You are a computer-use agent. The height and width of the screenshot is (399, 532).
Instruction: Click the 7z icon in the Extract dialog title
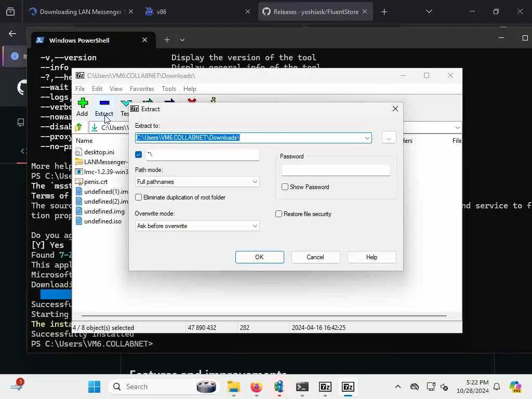pos(135,109)
